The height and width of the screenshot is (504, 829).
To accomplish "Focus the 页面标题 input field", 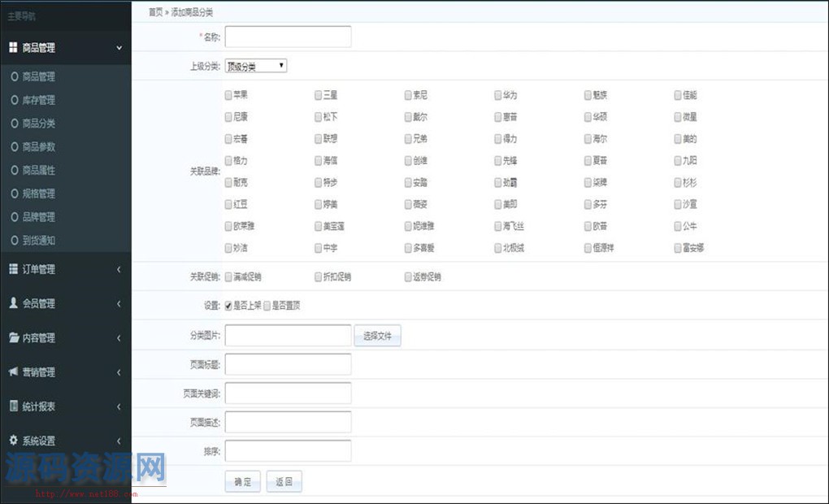I will pos(289,364).
